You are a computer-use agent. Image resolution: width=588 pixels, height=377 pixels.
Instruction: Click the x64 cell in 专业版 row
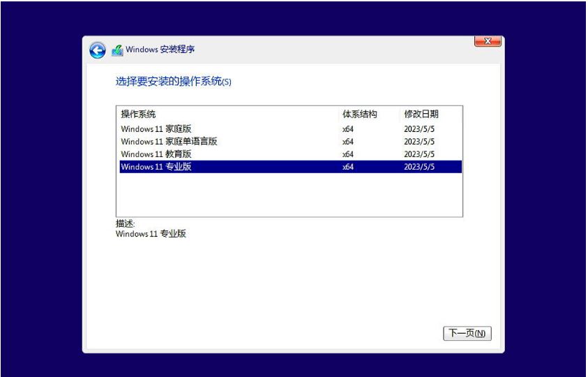pos(348,167)
